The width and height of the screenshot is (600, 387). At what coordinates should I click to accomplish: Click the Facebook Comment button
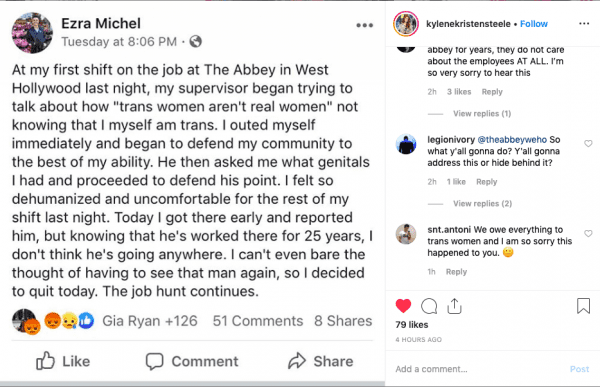192,361
